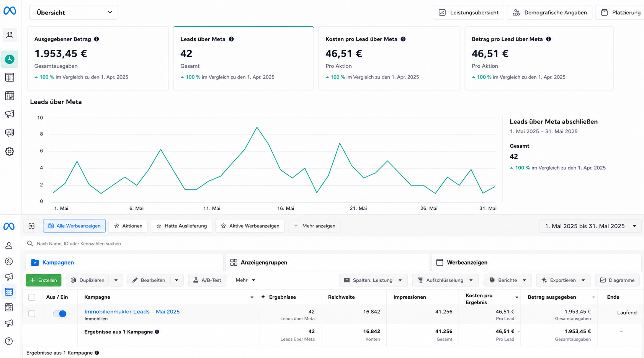This screenshot has height=358, width=644.
Task: Open the date range 1. Mai 2025 dropdown
Action: [590, 226]
